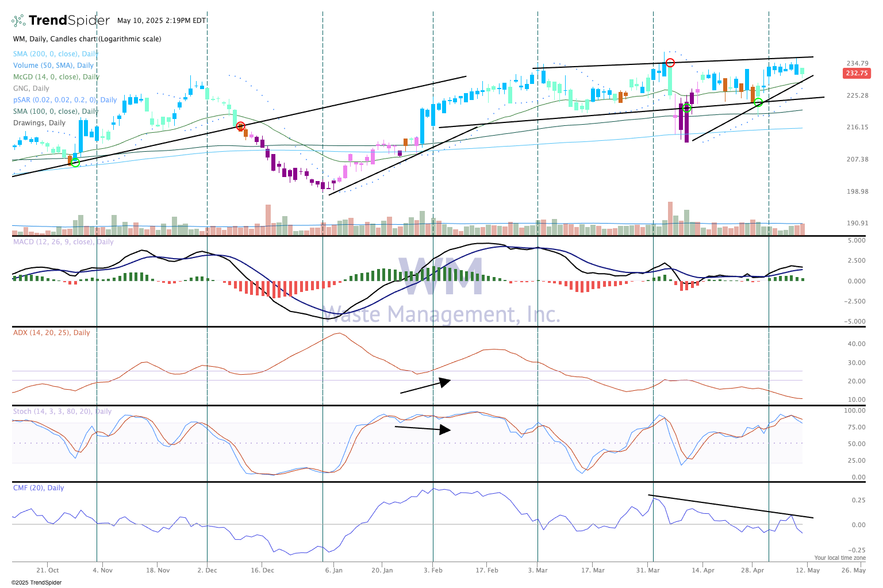Click the TrendSpider spider logo icon
Screen dimensions: 883x588
tap(18, 21)
